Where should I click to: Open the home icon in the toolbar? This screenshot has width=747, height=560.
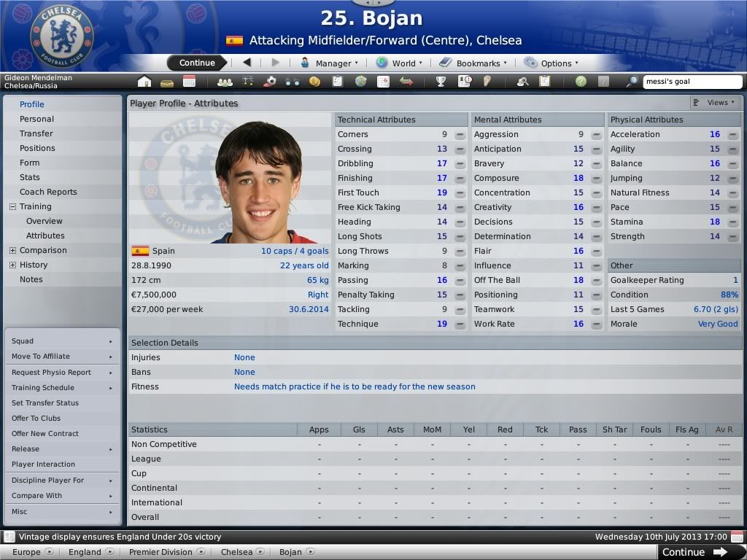(144, 82)
